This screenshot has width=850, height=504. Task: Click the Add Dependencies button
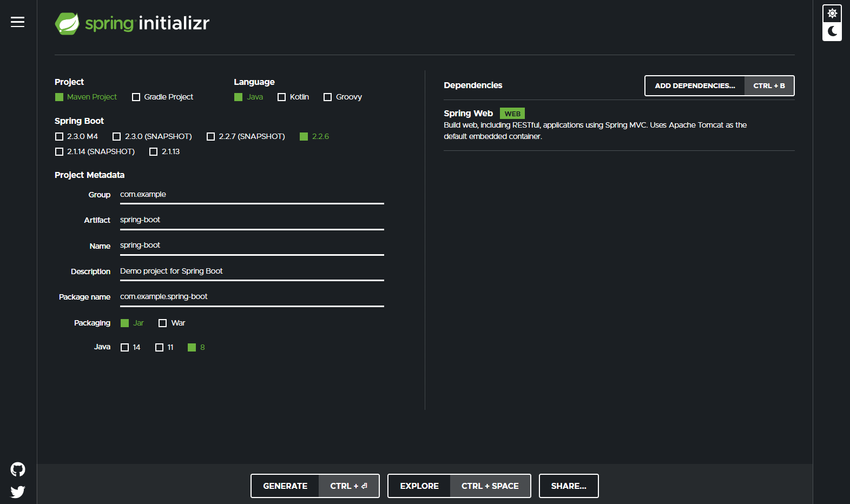(719, 85)
